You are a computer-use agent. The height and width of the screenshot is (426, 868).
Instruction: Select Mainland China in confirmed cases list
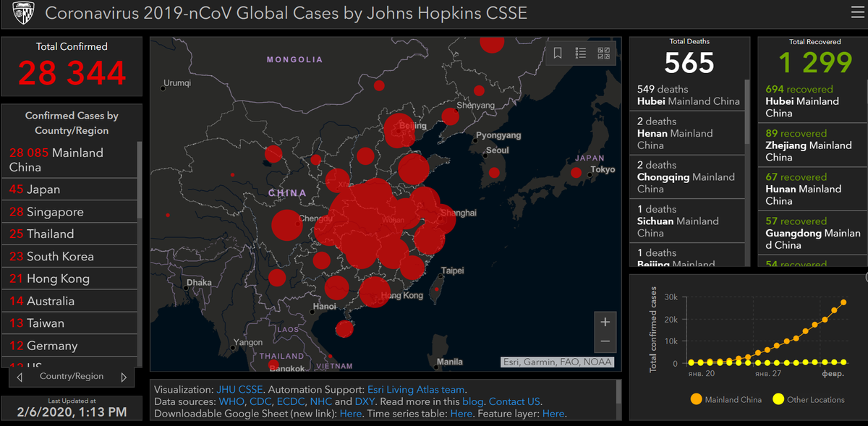69,160
